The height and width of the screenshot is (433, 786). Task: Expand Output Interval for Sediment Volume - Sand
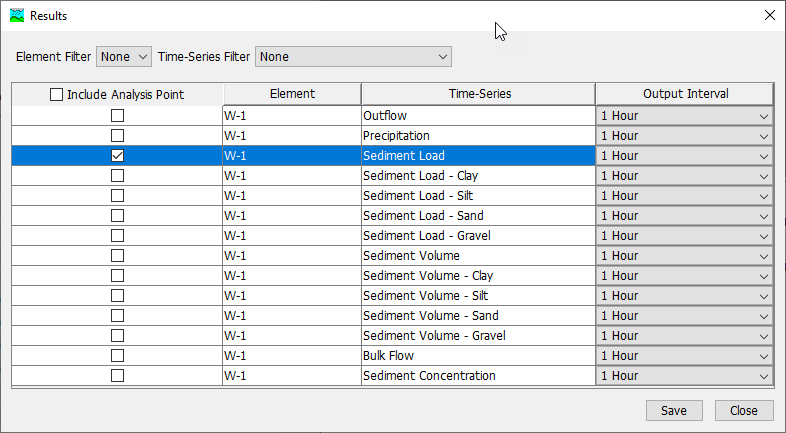click(684, 316)
